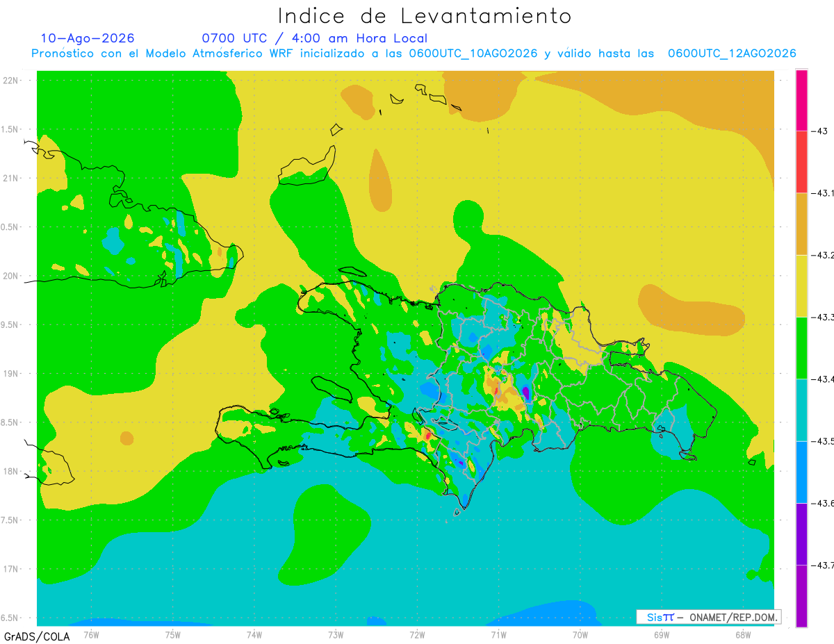The width and height of the screenshot is (834, 644).
Task: Click the '-43.3' legend value
Action: click(823, 317)
